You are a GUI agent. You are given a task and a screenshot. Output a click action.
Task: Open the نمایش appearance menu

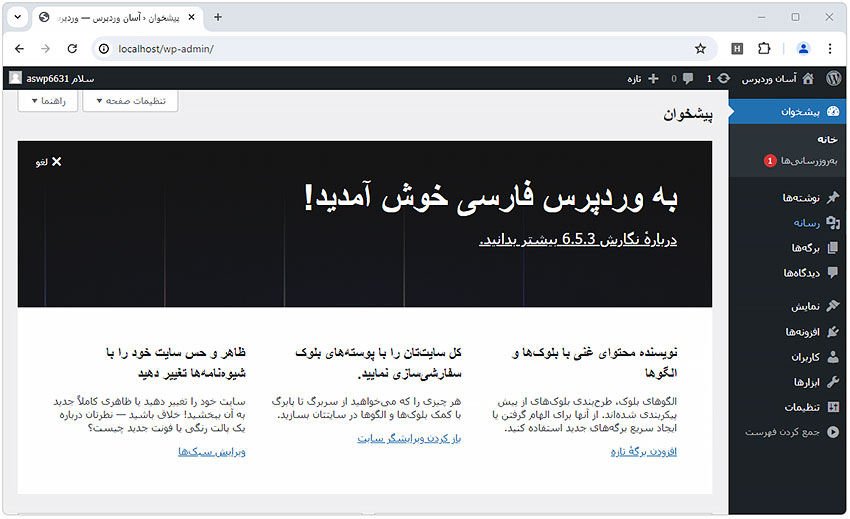(788, 306)
